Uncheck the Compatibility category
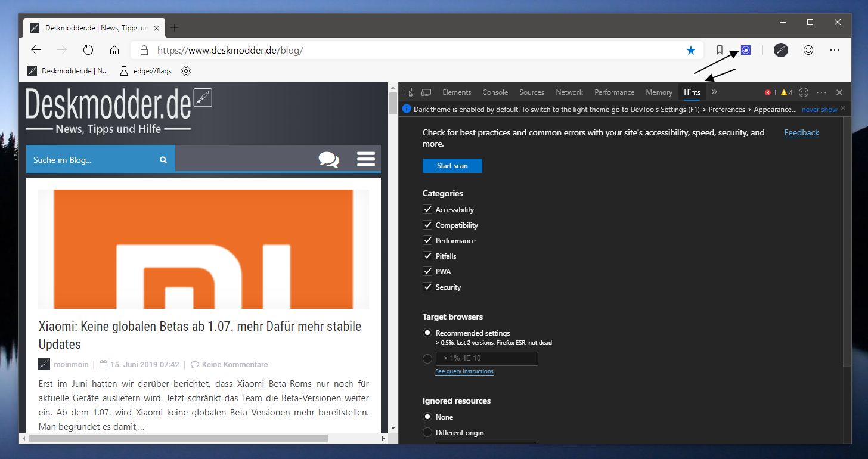Image resolution: width=868 pixels, height=459 pixels. (427, 225)
